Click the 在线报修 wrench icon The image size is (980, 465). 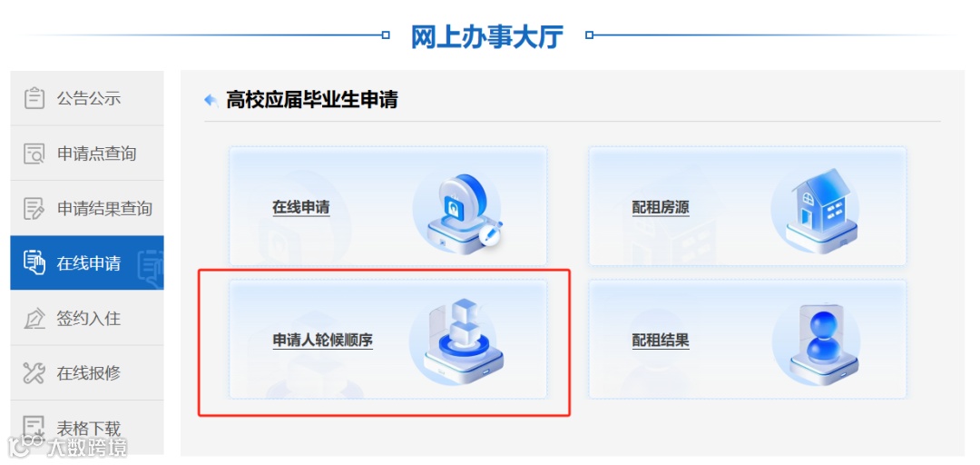[x=34, y=373]
